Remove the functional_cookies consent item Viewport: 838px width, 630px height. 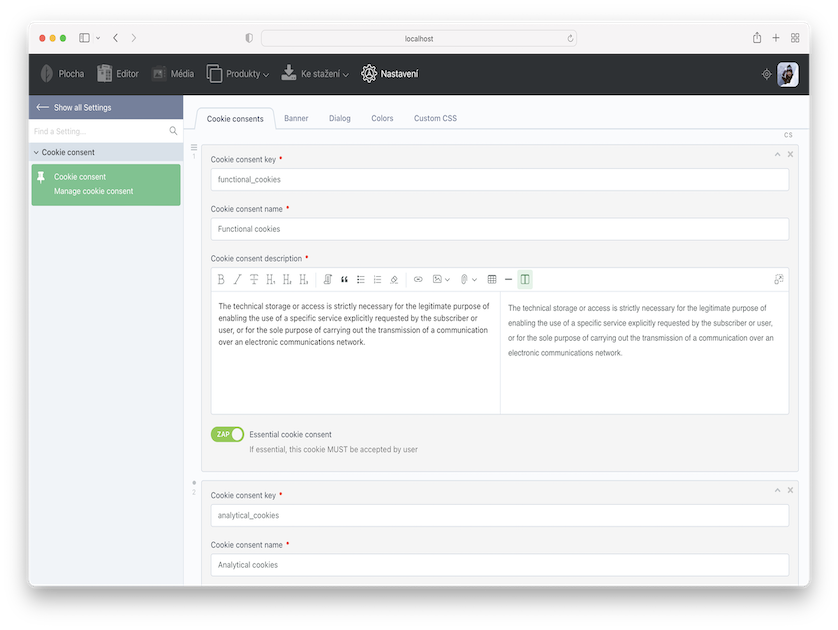(x=790, y=154)
